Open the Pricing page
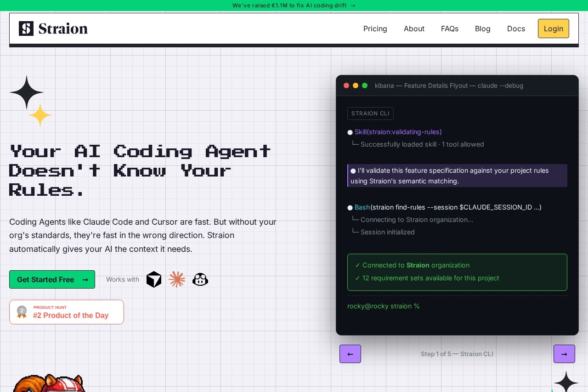 click(x=375, y=28)
